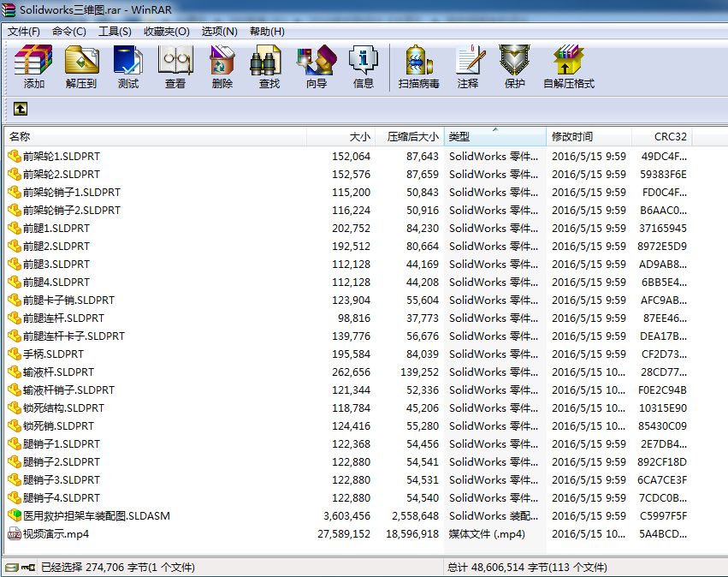Viewport: 728px width, 577px height.
Task: Sort by 大小 column header
Action: coord(340,137)
